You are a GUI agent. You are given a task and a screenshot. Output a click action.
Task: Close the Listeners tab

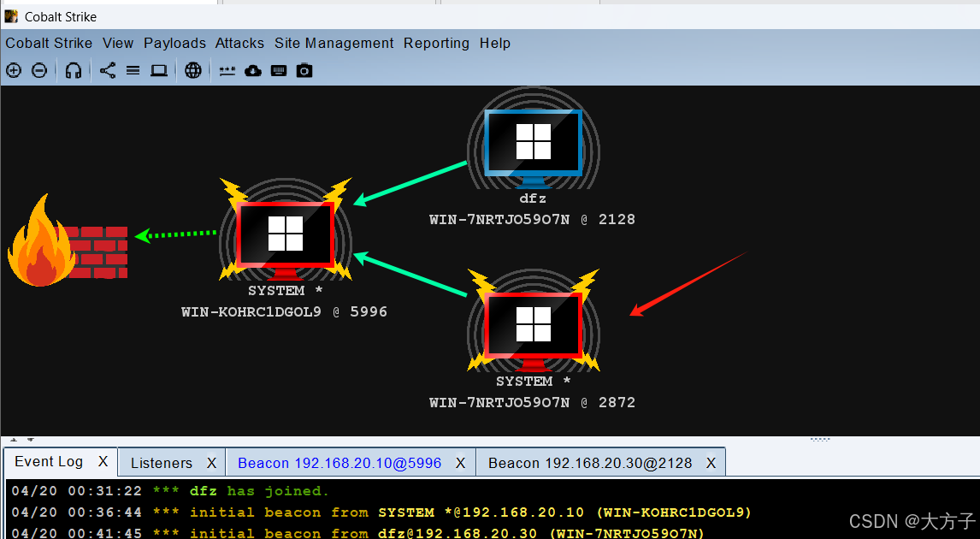click(x=212, y=464)
